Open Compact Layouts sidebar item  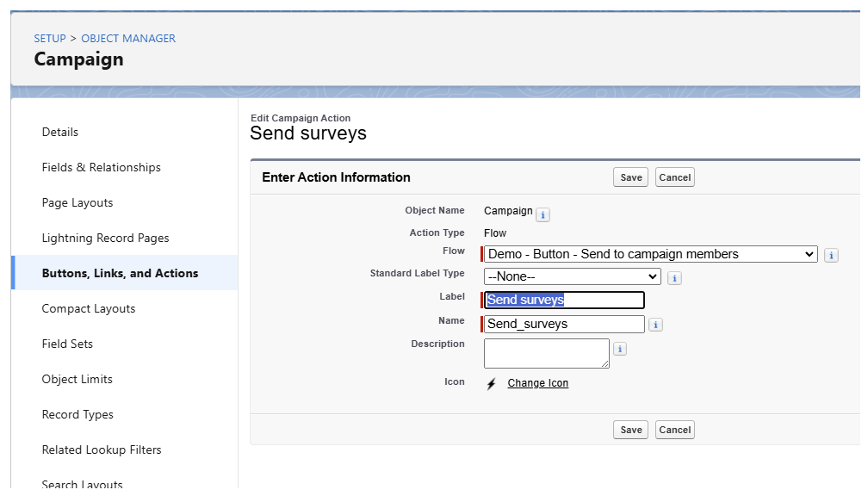[89, 308]
